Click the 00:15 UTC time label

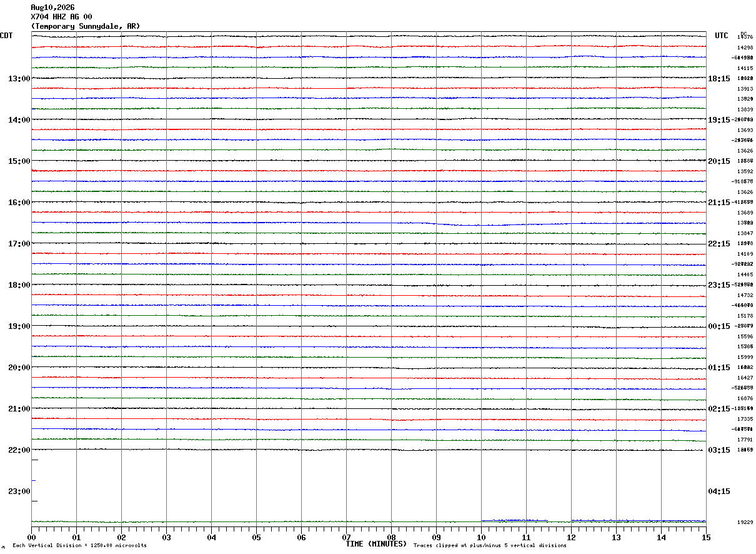pyautogui.click(x=719, y=326)
